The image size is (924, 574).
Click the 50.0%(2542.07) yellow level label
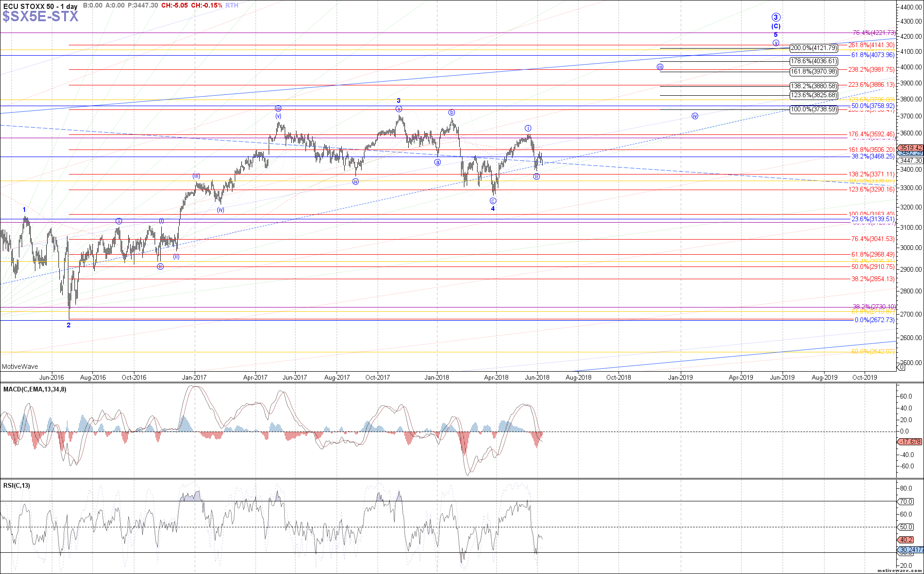[x=873, y=352]
